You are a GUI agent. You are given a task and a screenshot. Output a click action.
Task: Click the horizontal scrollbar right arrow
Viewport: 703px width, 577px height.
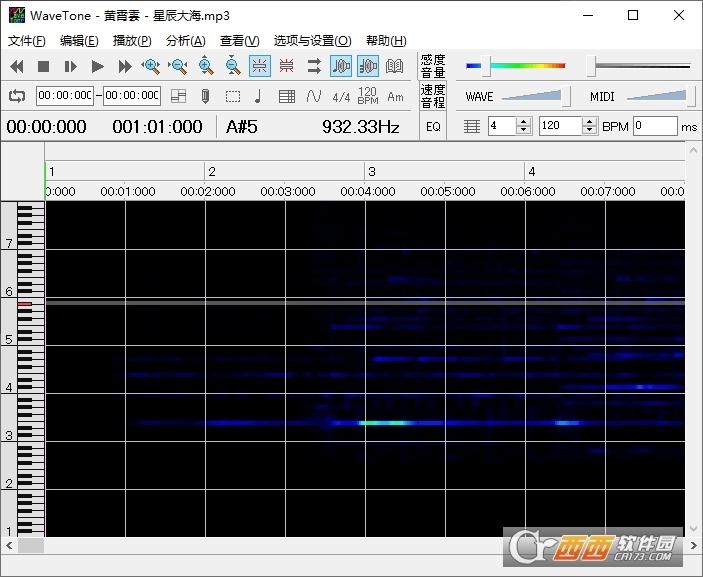[x=693, y=546]
